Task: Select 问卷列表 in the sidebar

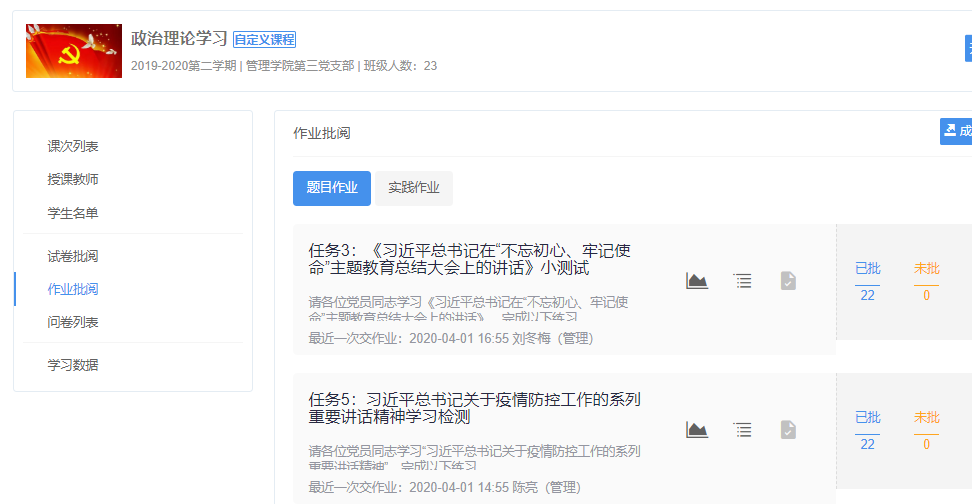Action: [x=73, y=322]
